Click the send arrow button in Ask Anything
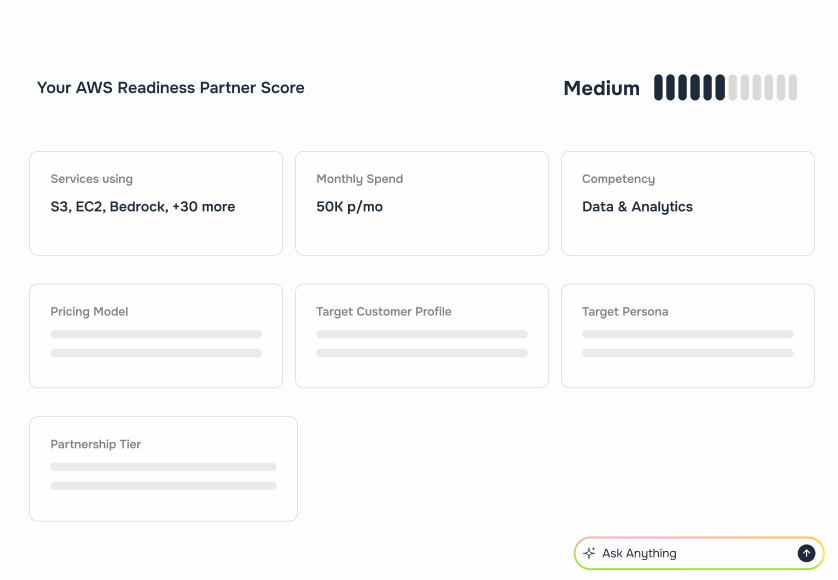Viewport: 838px width, 580px height. [806, 553]
